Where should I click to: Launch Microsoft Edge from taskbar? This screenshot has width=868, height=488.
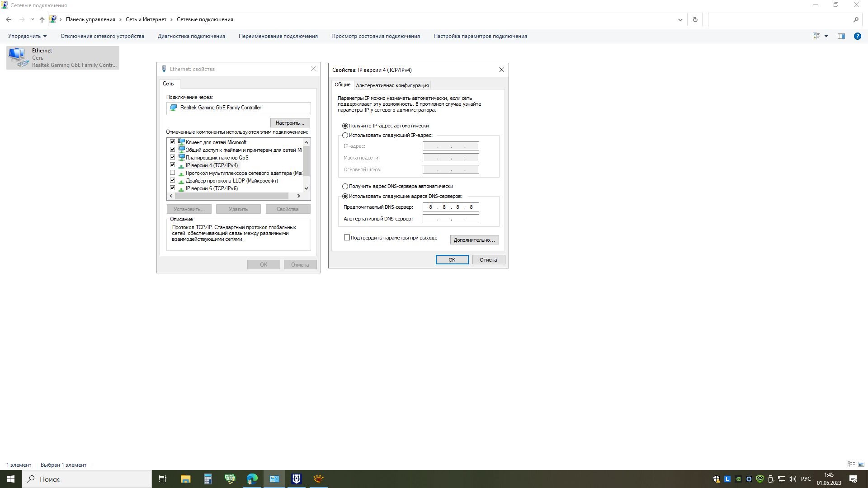[x=252, y=479]
